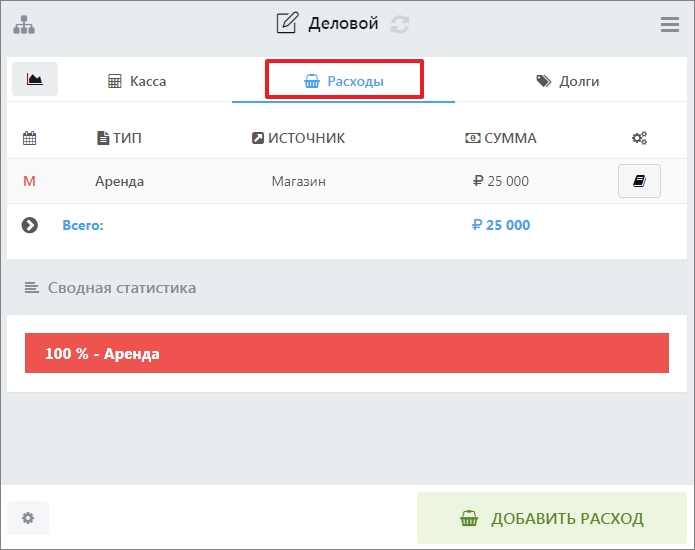Open the book button for Аренда row

[639, 181]
